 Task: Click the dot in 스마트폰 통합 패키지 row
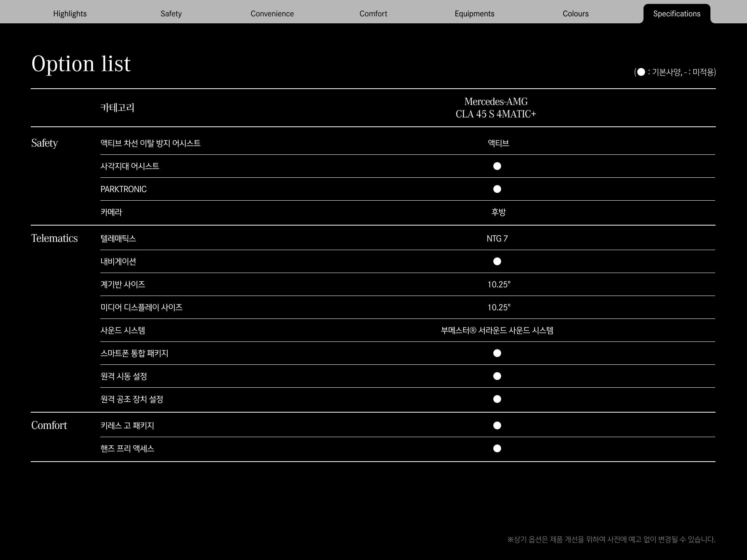click(x=497, y=353)
